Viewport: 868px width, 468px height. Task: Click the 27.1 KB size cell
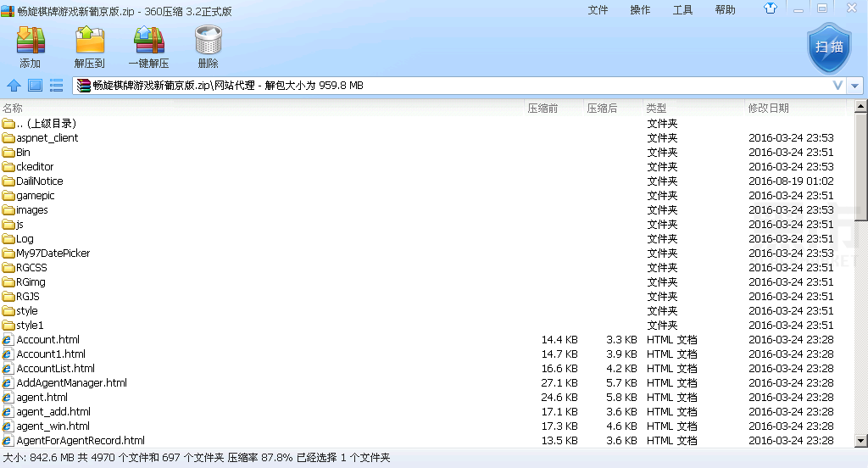(x=559, y=382)
